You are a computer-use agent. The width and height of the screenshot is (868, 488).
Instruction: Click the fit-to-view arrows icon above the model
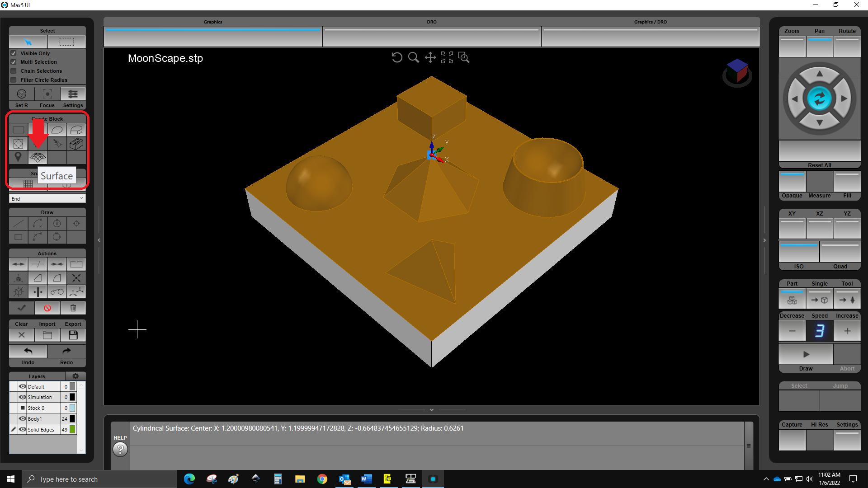click(x=447, y=57)
